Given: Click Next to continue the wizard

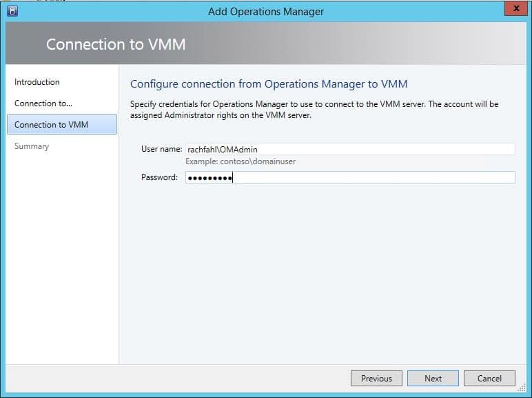Looking at the screenshot, I should click(433, 378).
